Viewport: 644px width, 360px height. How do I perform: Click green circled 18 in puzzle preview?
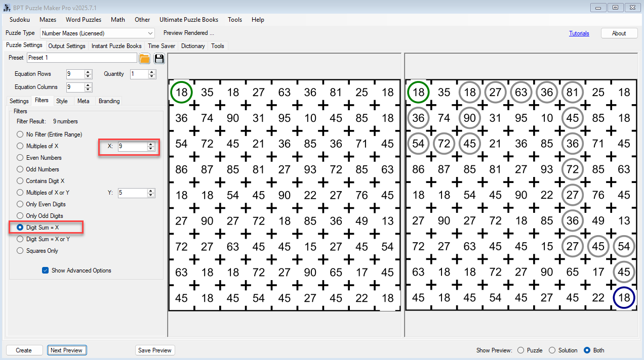click(182, 93)
